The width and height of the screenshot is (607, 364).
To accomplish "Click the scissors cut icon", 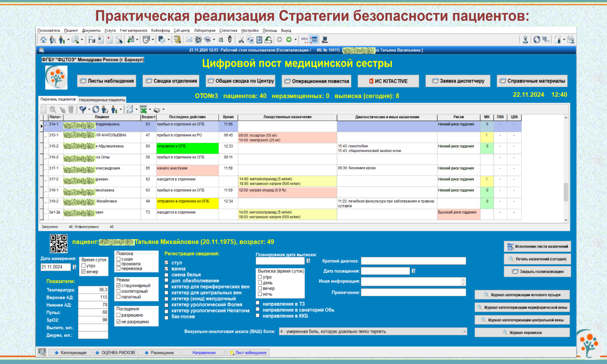I will click(x=241, y=40).
